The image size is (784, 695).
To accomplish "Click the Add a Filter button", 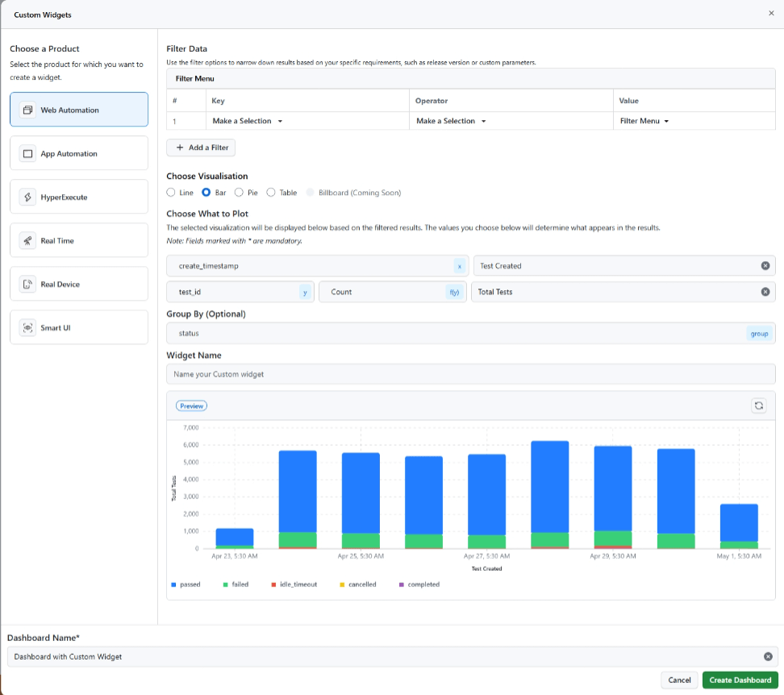I will coord(201,148).
